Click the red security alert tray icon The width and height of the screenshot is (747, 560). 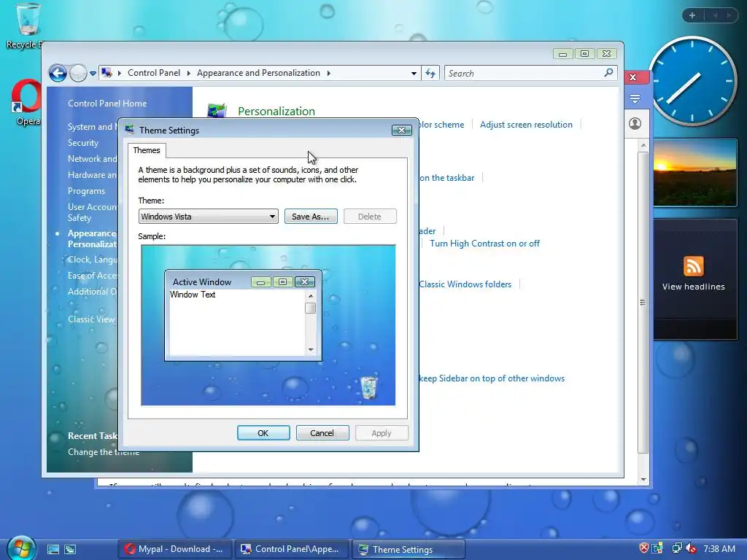643,548
